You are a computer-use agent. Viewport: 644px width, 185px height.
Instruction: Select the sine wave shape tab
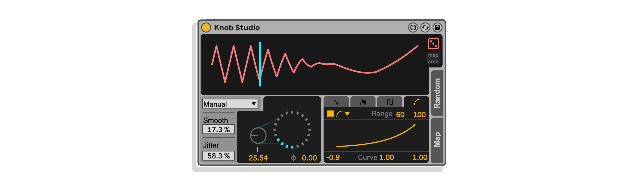pos(336,102)
